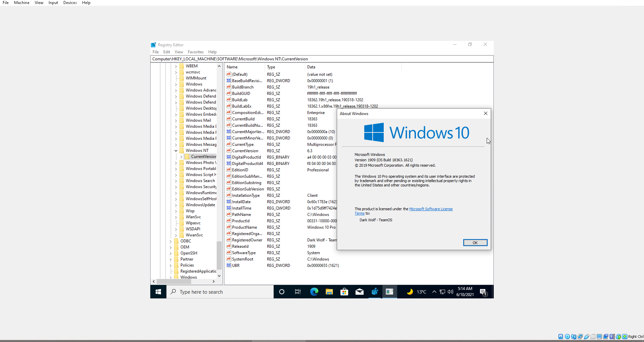Click the Name column header
Viewport: 644px width, 342px height.
(245, 67)
